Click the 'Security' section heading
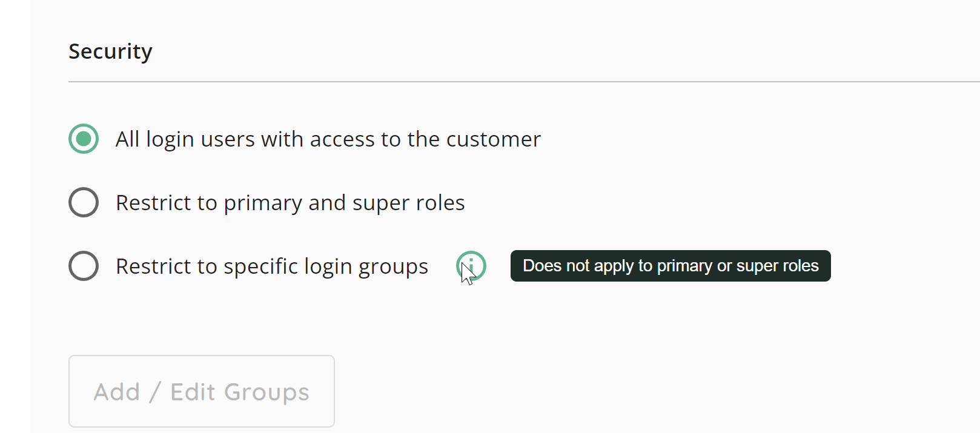 point(110,51)
